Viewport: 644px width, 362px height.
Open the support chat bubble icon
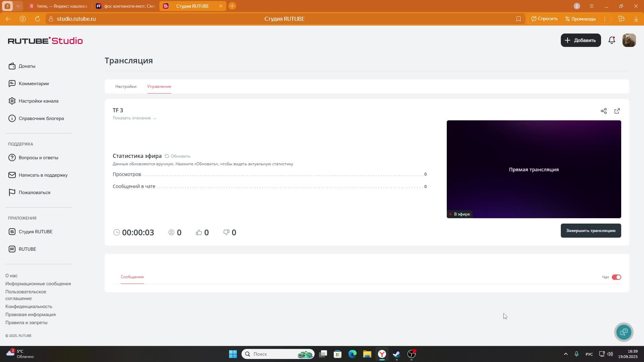(x=624, y=332)
